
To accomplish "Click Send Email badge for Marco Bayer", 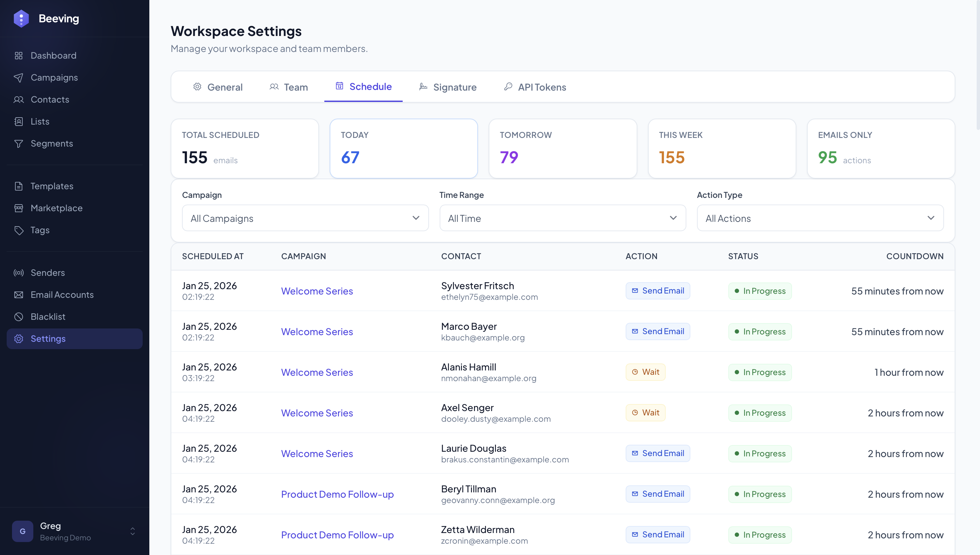I will tap(657, 331).
